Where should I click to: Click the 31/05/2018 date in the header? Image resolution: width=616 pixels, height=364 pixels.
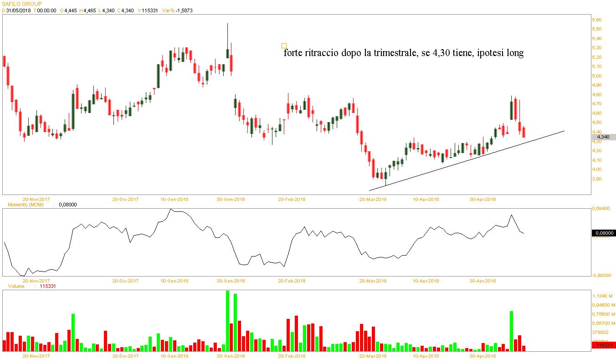[x=18, y=10]
